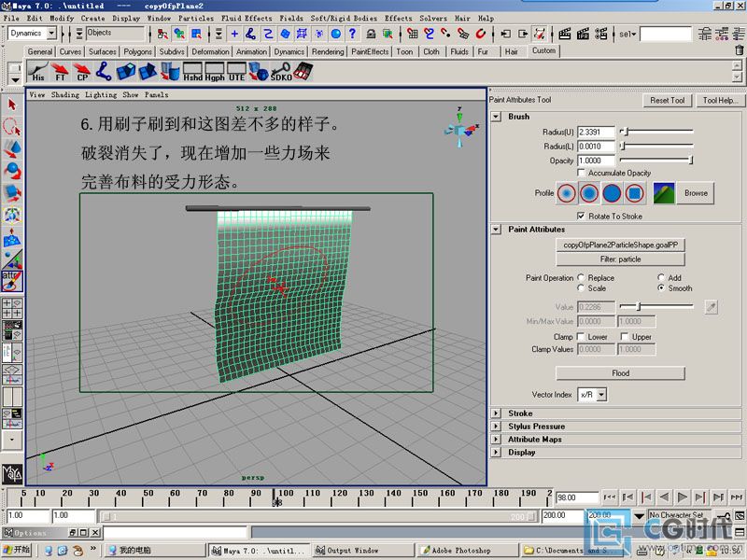The image size is (747, 560).
Task: Click the Rotate tool in toolbox
Action: (12, 171)
